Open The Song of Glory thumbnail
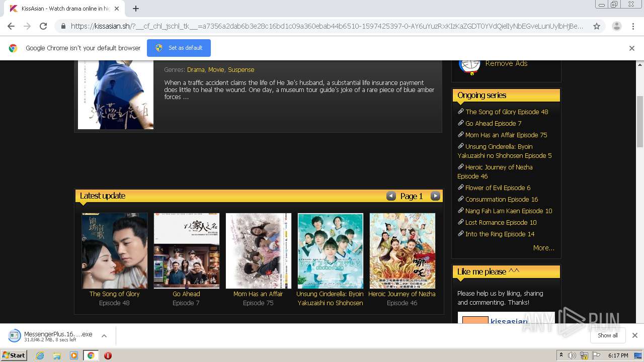Viewport: 644px width, 362px height. pyautogui.click(x=115, y=250)
